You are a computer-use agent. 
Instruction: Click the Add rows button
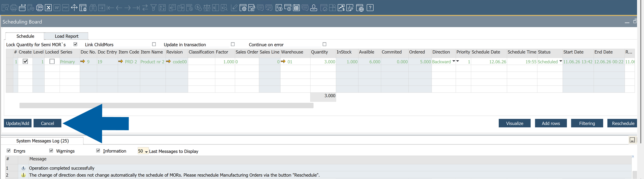pyautogui.click(x=551, y=123)
